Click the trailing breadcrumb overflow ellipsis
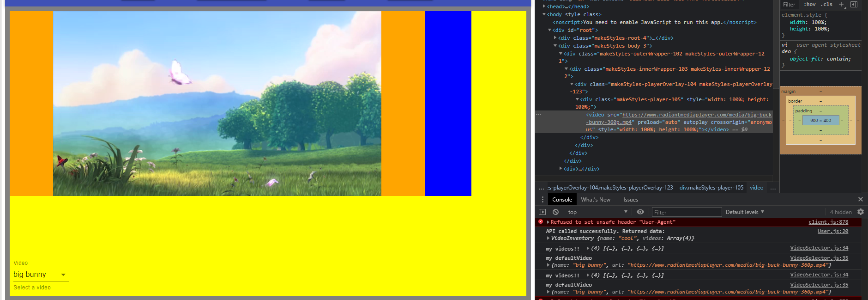Screen dimensions: 868x300 pyautogui.click(x=773, y=188)
